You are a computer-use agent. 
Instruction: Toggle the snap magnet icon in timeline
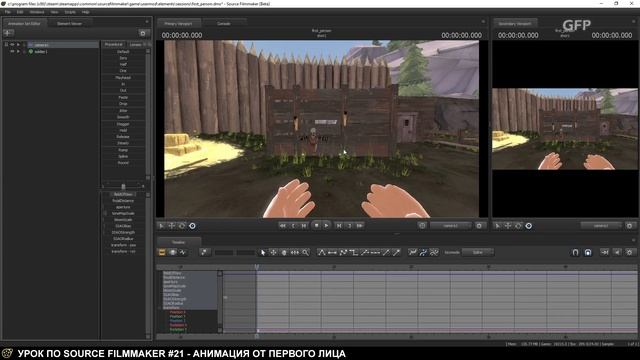(575, 253)
